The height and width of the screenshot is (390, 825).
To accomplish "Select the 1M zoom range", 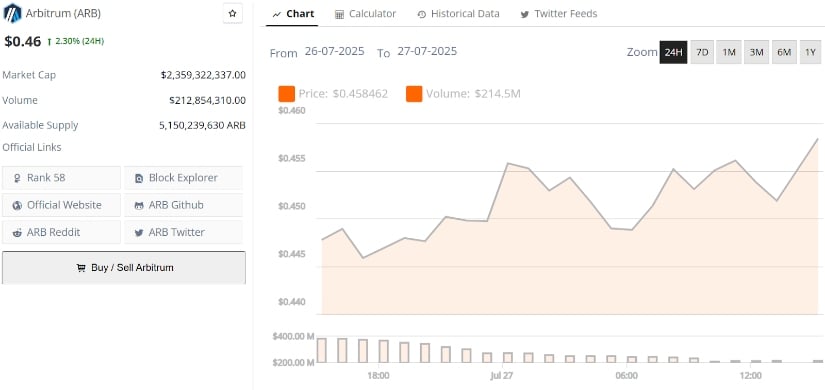I will (x=729, y=52).
